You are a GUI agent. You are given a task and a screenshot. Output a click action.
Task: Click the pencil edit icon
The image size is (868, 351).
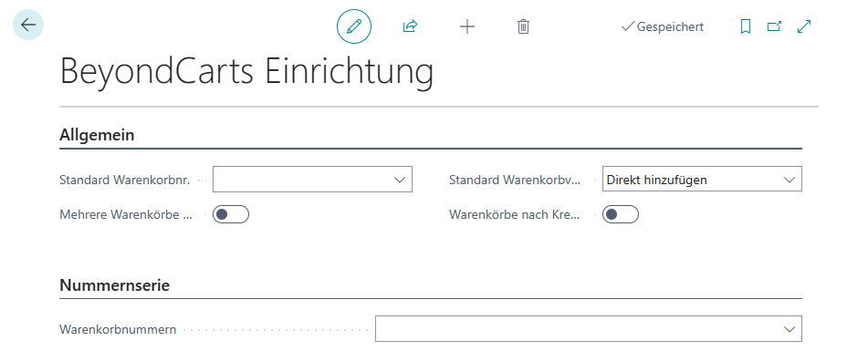pyautogui.click(x=354, y=26)
